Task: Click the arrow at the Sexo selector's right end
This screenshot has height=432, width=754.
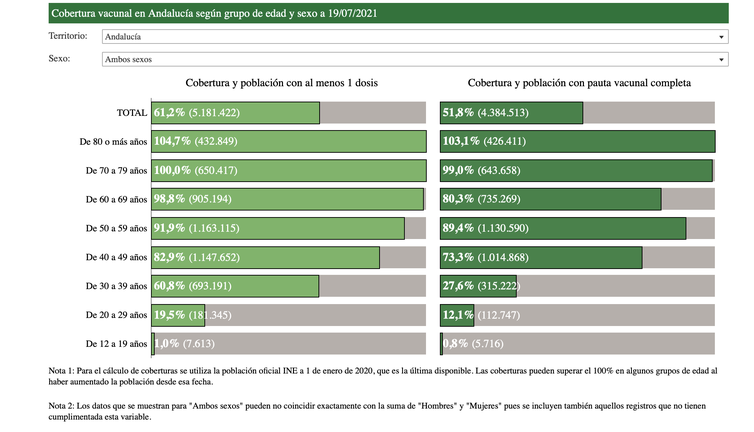Action: (721, 60)
